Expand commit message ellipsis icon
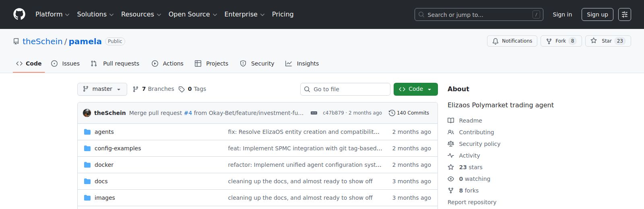Viewport: 644px width, 209px height. pos(314,113)
